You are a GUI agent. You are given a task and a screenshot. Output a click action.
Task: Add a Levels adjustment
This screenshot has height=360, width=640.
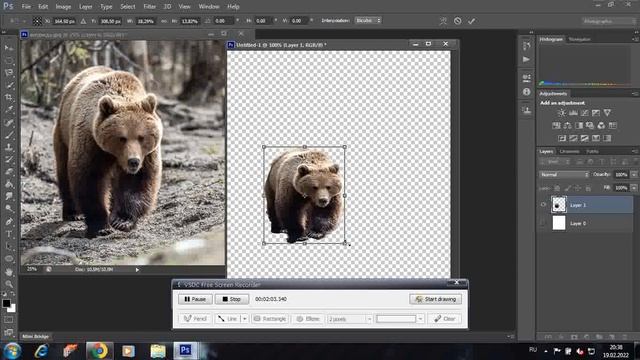573,113
